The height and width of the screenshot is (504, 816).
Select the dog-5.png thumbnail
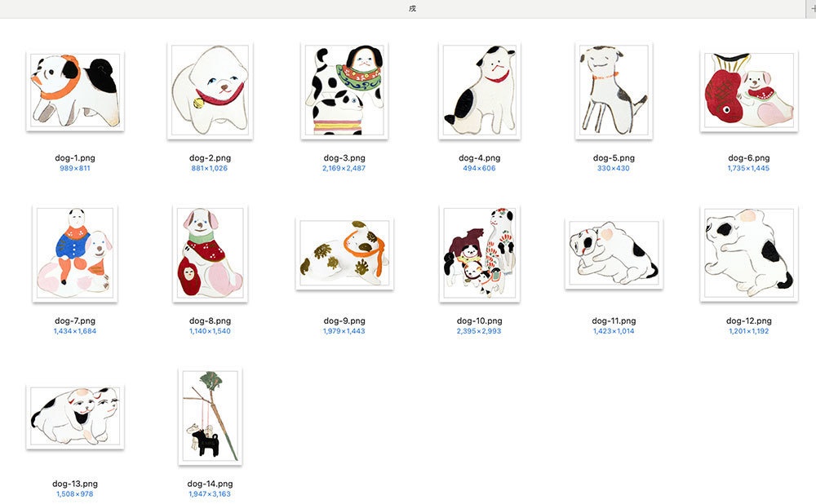point(614,91)
